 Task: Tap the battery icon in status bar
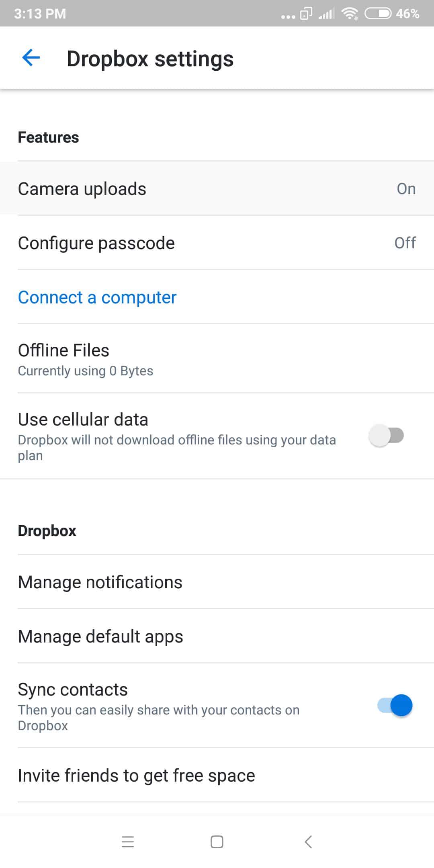[378, 14]
